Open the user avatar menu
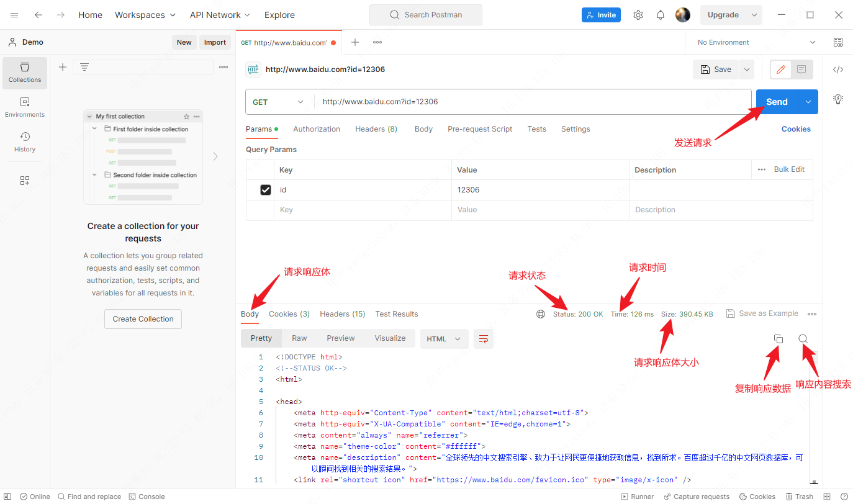 tap(683, 15)
